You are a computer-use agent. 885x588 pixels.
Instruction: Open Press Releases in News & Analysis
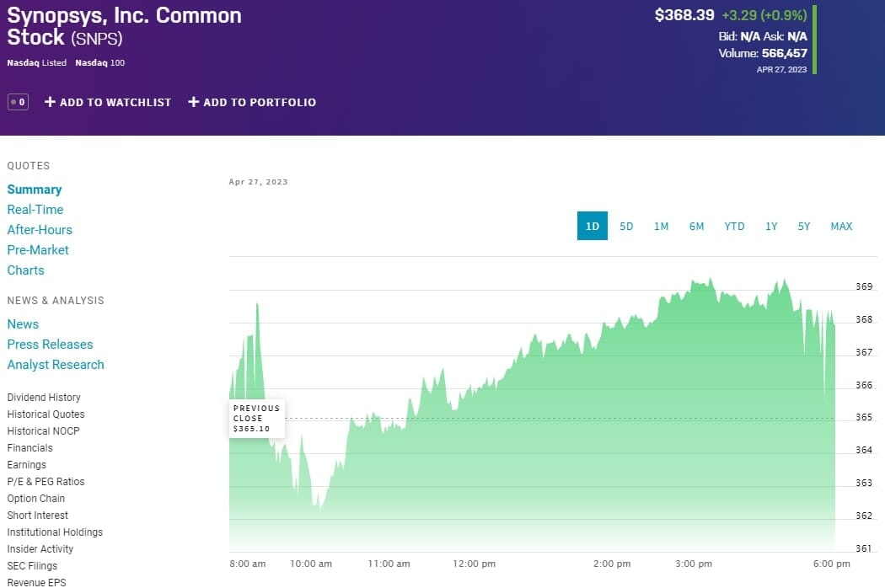[50, 345]
